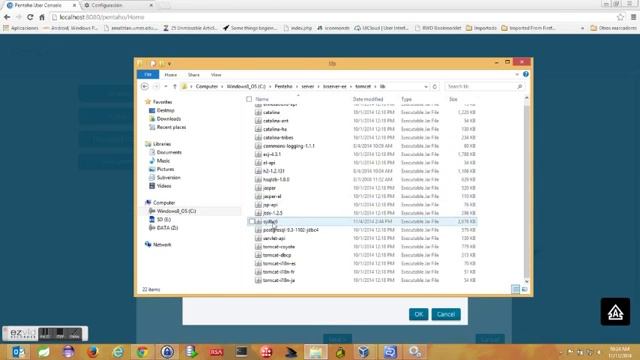The image size is (640, 360).
Task: Switch to the View ribbon tab
Action: [x=216, y=75]
